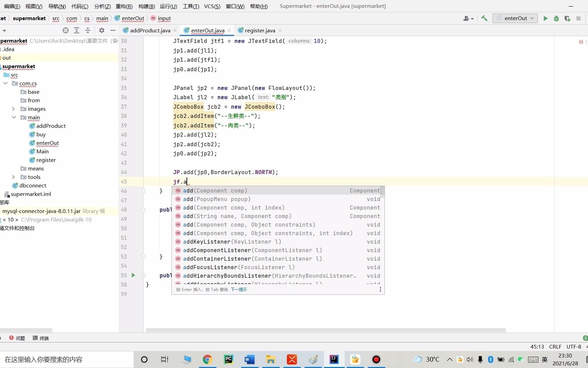Click the CRLF line separator status

555,347
